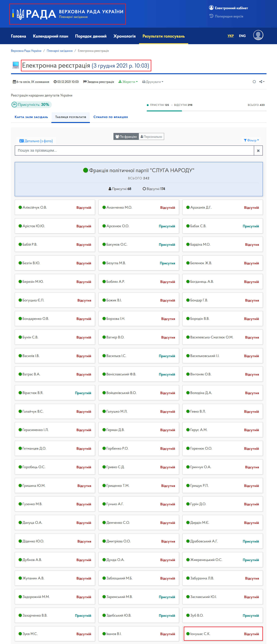Go to Хронологія menu item

click(x=125, y=36)
